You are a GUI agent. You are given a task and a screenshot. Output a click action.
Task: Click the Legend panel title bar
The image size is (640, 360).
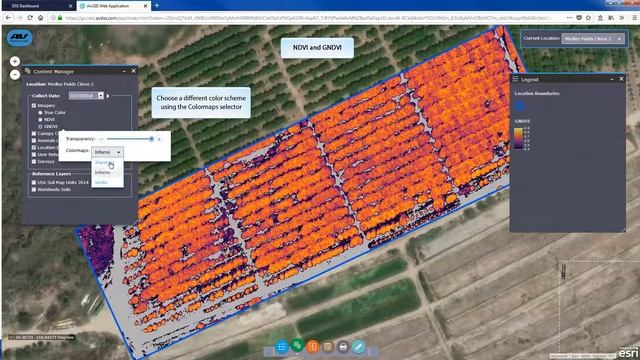(x=568, y=79)
